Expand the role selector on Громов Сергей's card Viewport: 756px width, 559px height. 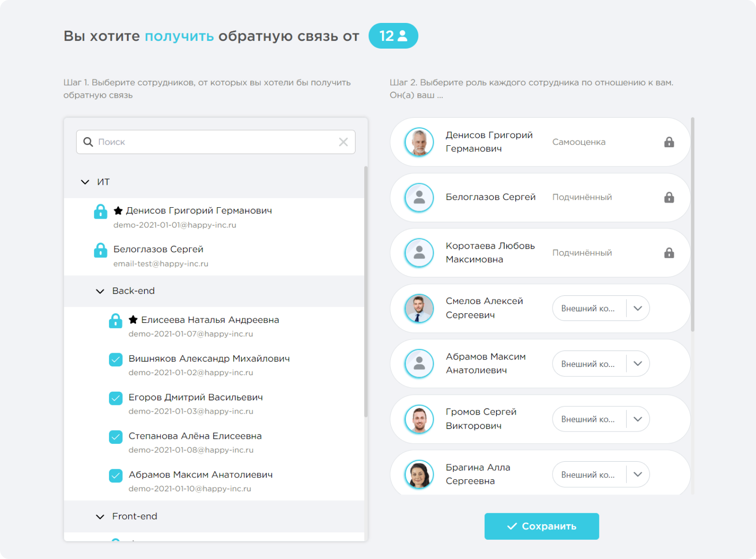(x=637, y=419)
